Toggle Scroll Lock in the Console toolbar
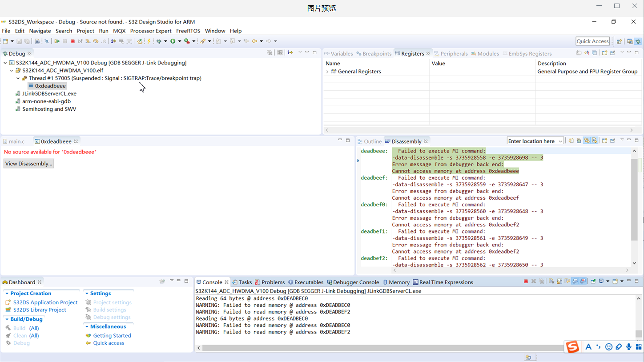Viewport: 644px width, 362px height. click(x=559, y=282)
